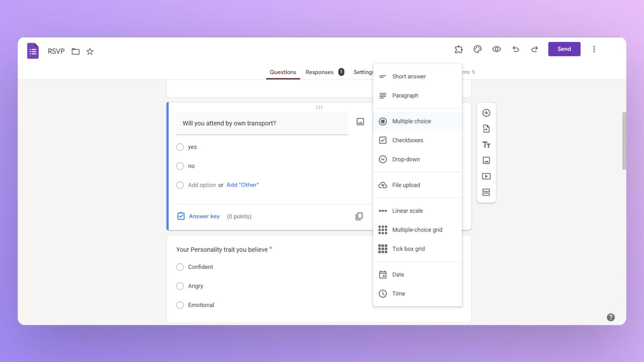The height and width of the screenshot is (362, 644).
Task: Move RSVP form to folder icon
Action: tap(75, 51)
